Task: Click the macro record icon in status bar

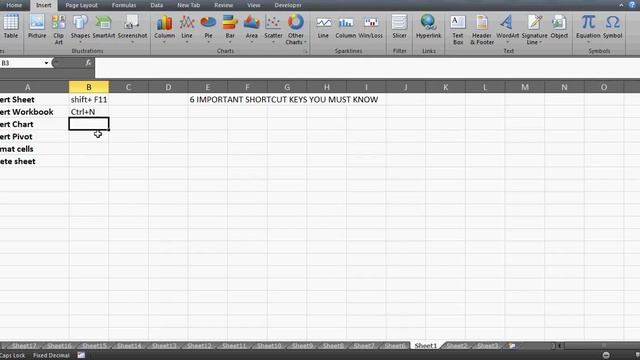Action: (x=81, y=356)
